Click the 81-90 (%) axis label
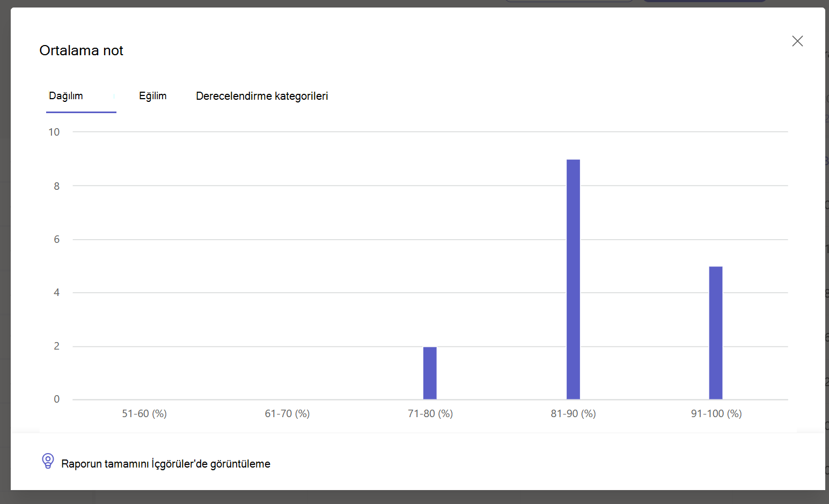Image resolution: width=829 pixels, height=504 pixels. click(573, 413)
